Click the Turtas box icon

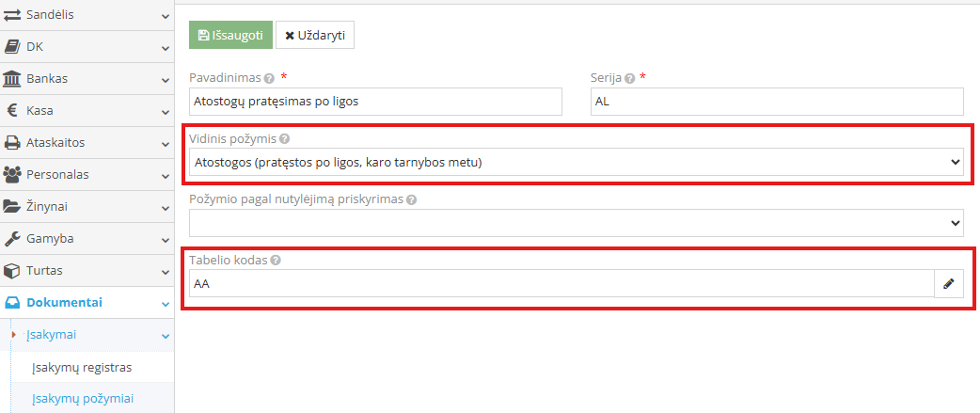[x=12, y=271]
